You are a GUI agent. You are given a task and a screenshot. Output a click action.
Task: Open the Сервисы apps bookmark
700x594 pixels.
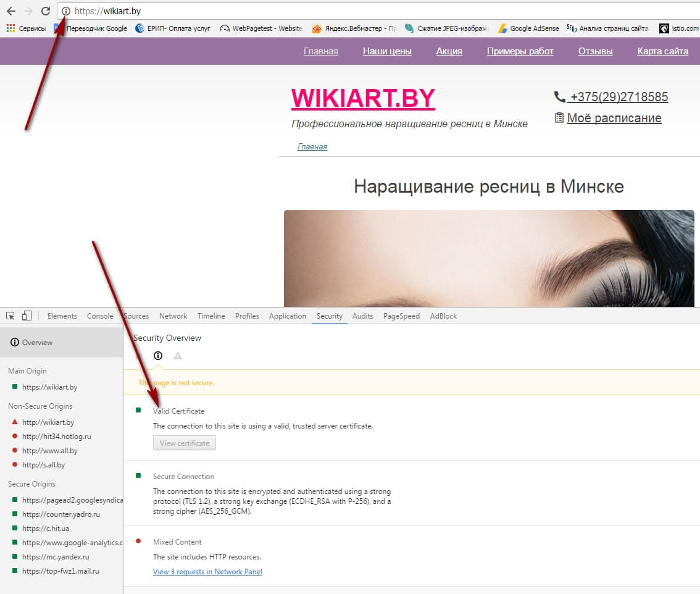[x=26, y=28]
